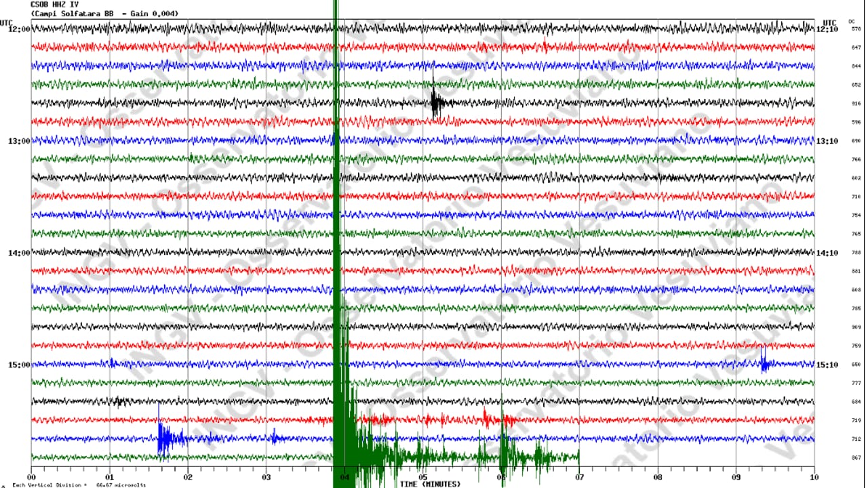Click the DC value 712

856,439
